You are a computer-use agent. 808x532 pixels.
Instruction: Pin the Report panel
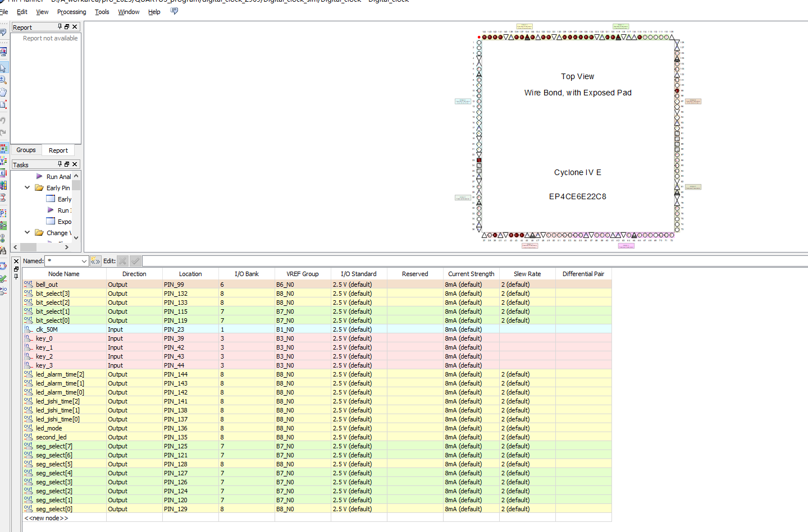[60, 27]
